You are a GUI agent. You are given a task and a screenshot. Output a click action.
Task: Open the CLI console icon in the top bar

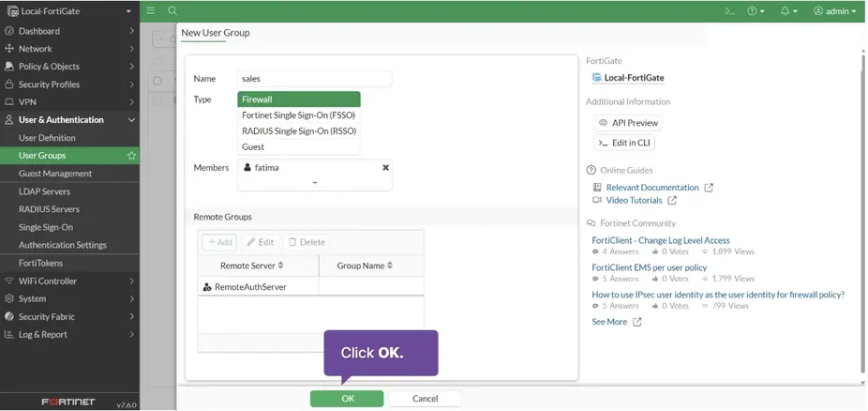coord(730,11)
